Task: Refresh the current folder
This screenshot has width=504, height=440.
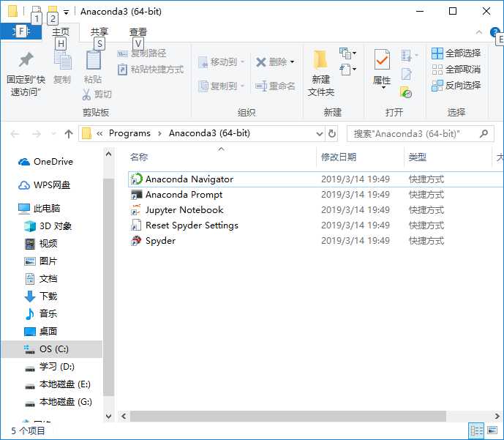Action: coord(332,133)
